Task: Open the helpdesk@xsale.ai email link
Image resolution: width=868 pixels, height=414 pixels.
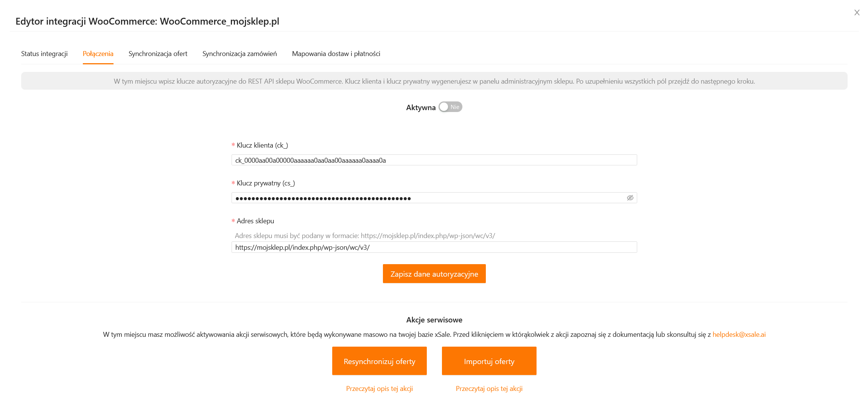Action: click(x=739, y=335)
